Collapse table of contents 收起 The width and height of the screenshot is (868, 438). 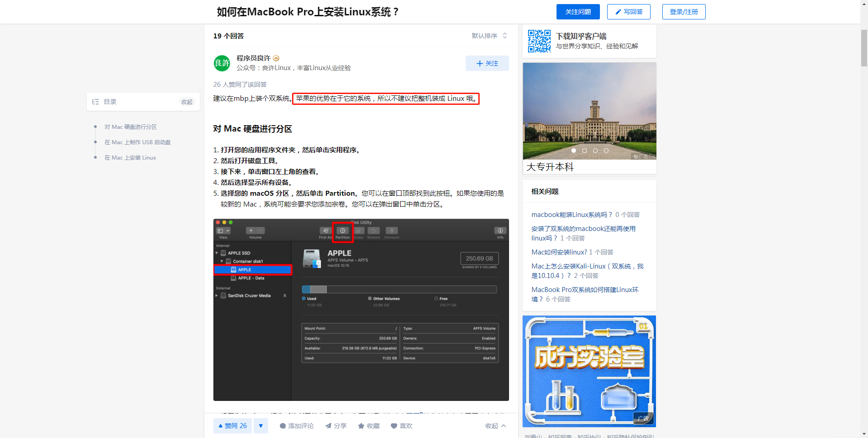(187, 102)
